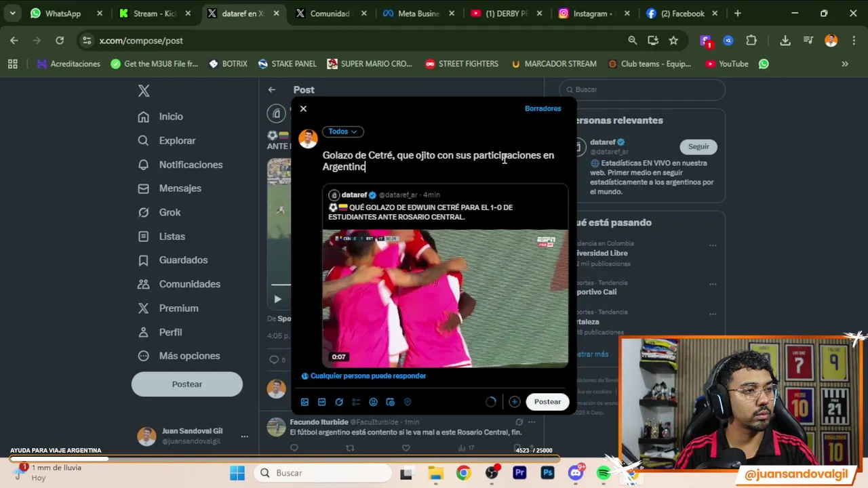Switch to the Comunidad X tab
Viewport: 868px width, 488px height.
[332, 14]
